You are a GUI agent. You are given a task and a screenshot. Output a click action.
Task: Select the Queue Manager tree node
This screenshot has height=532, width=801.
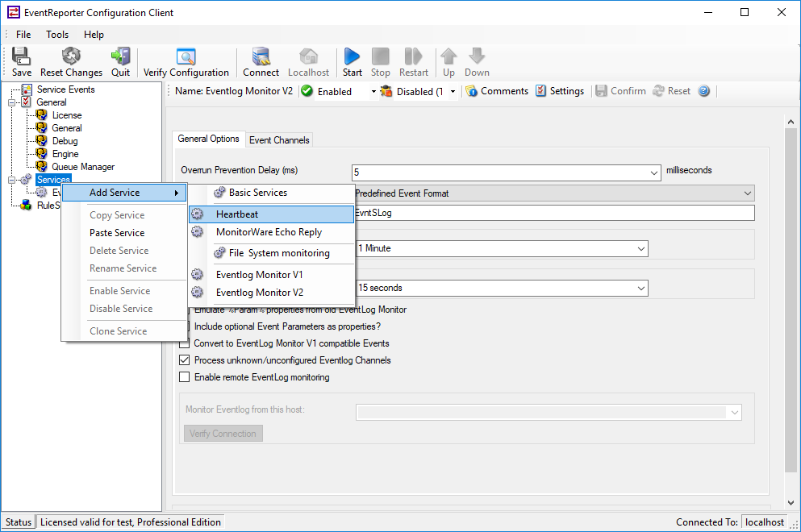(83, 167)
